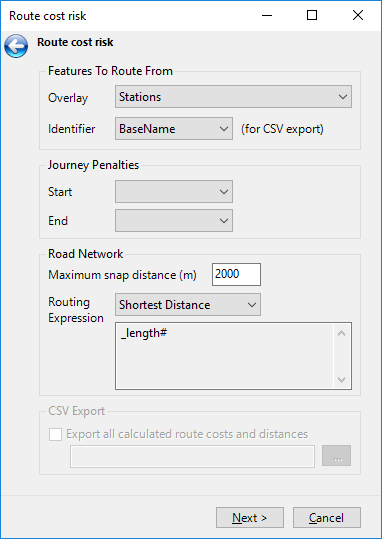Screen dimensions: 382x539
Task: Close the Route cost risk window
Action: pos(358,15)
